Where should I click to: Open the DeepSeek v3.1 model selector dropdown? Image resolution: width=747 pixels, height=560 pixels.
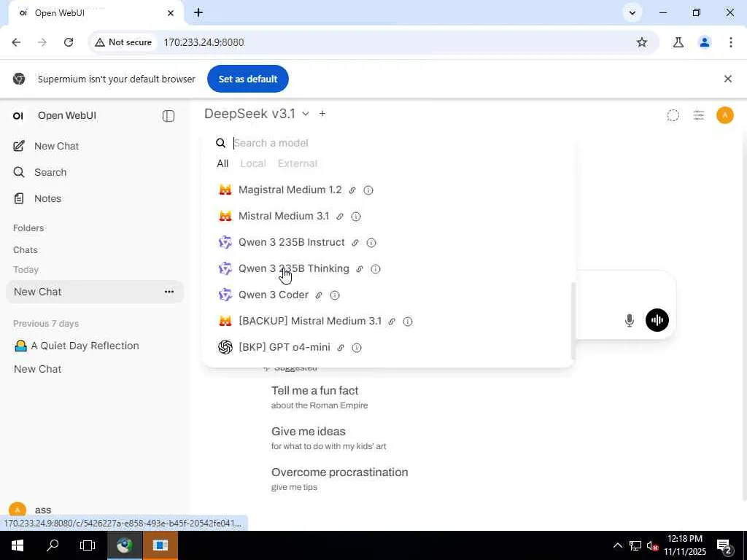click(x=257, y=114)
